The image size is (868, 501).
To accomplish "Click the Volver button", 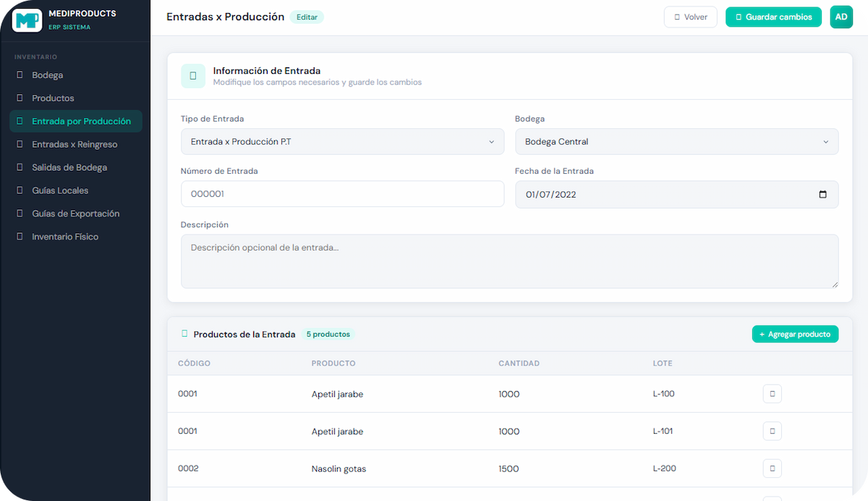I will pos(690,17).
